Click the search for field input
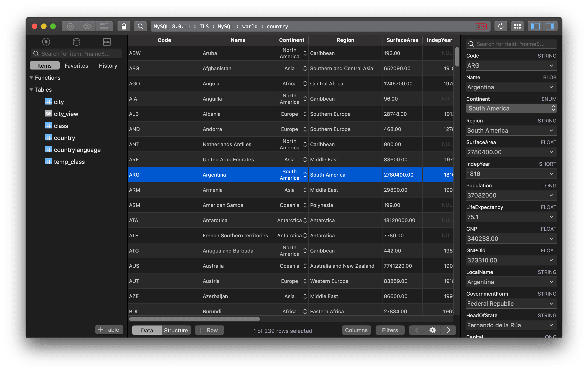 [511, 44]
